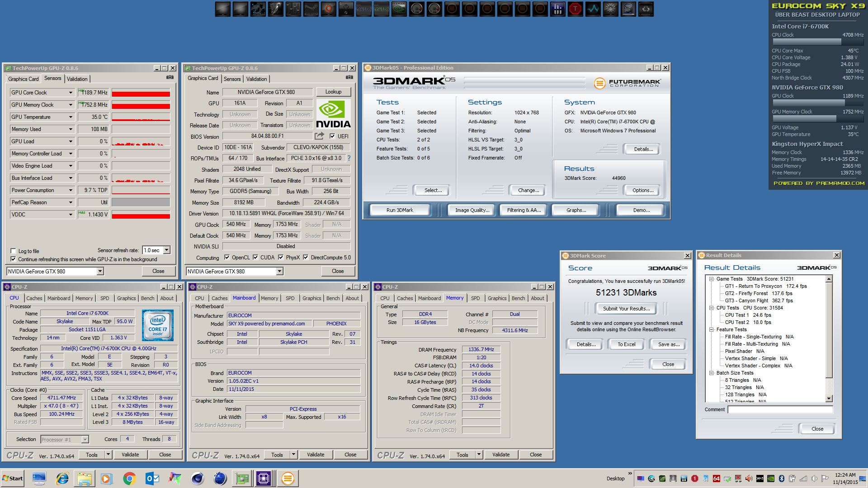Switch to Graphics Card tab in GPU-Z Sensors window
The height and width of the screenshot is (488, 868).
tap(23, 79)
